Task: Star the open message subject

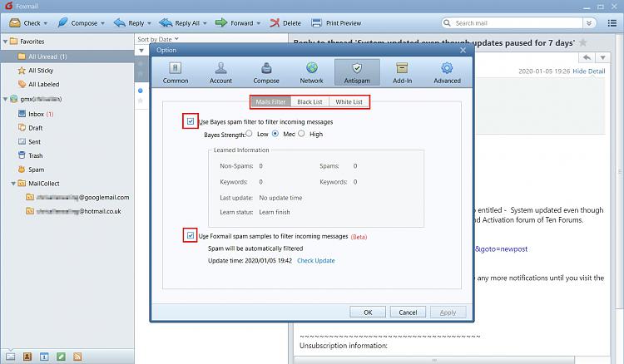Action: [x=583, y=42]
